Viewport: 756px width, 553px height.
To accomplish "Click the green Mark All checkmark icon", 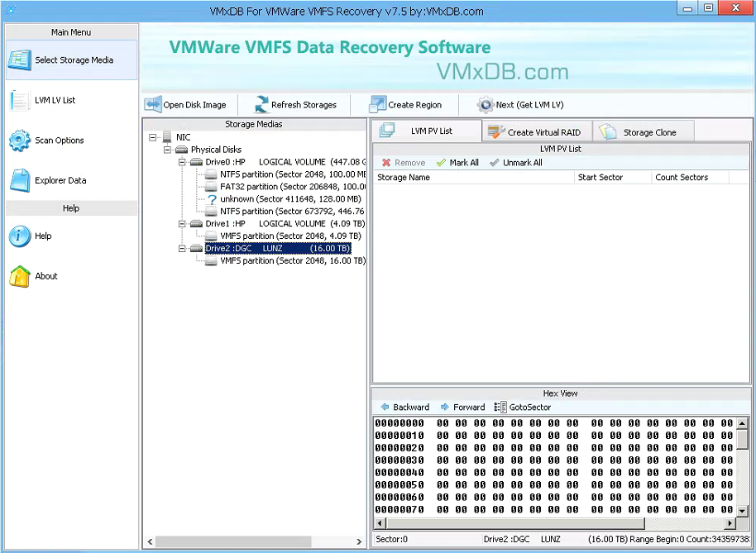I will (x=441, y=163).
